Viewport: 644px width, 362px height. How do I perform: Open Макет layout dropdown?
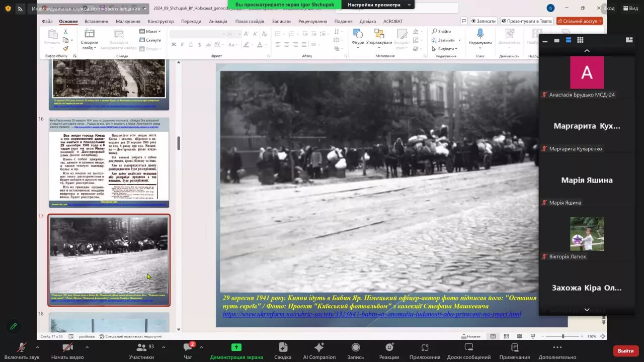[149, 32]
